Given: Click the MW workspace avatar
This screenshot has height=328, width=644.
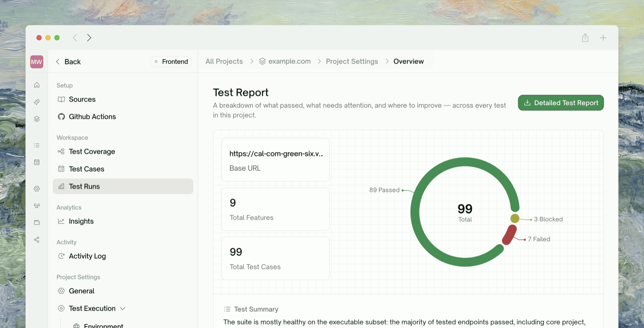Looking at the screenshot, I should point(37,62).
